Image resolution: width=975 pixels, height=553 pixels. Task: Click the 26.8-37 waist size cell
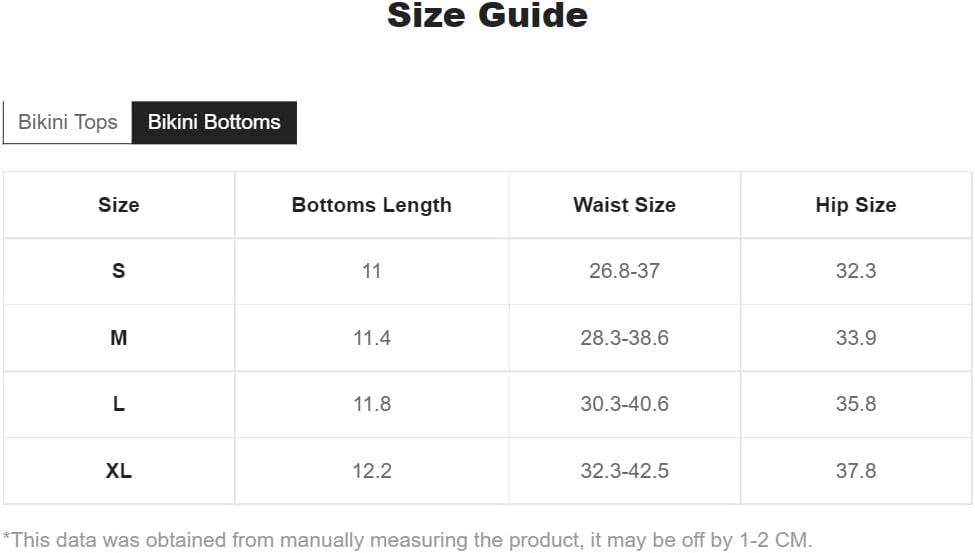coord(624,271)
